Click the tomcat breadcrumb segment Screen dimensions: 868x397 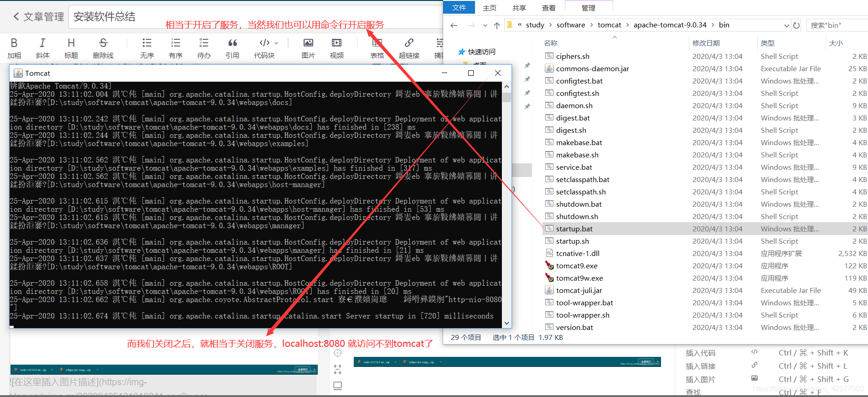pos(610,25)
